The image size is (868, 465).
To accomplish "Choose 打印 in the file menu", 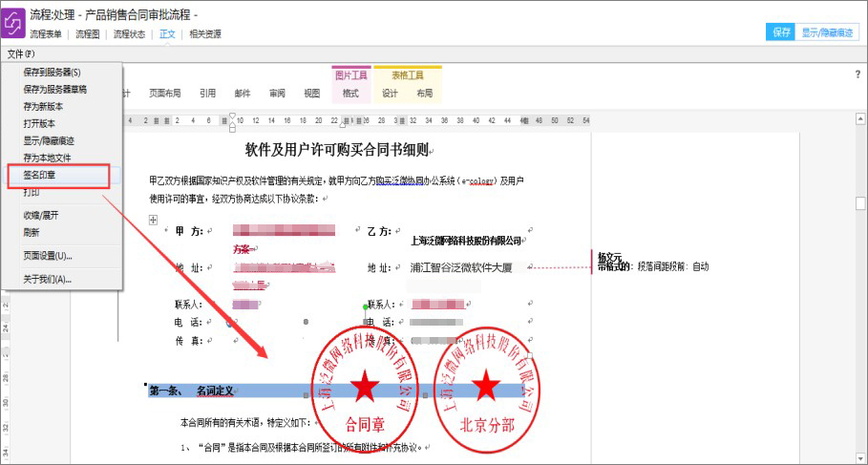I will coord(31,193).
